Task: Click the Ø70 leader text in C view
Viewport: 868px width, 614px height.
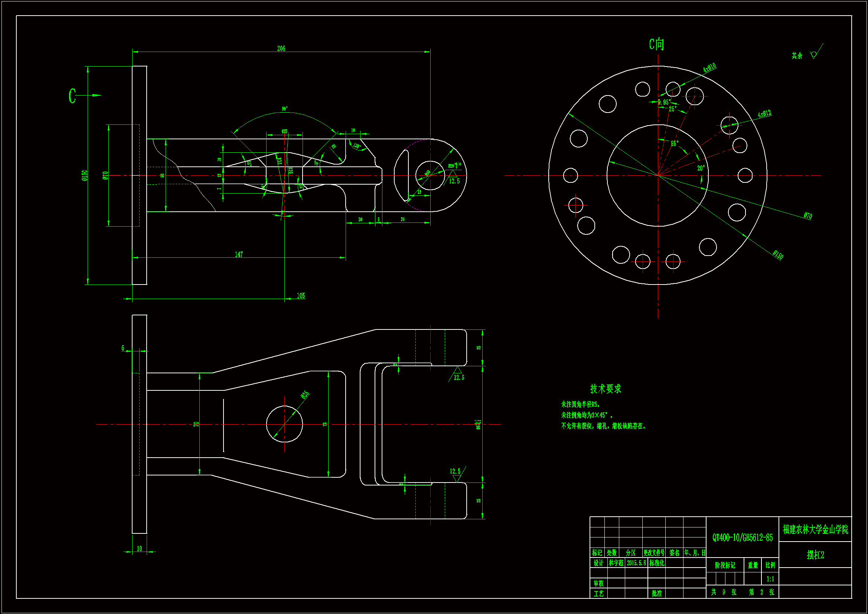Action: pyautogui.click(x=807, y=216)
